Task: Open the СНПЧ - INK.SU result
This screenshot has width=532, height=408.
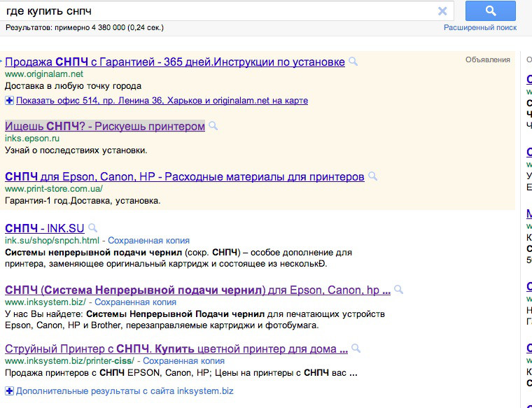Action: (44, 228)
